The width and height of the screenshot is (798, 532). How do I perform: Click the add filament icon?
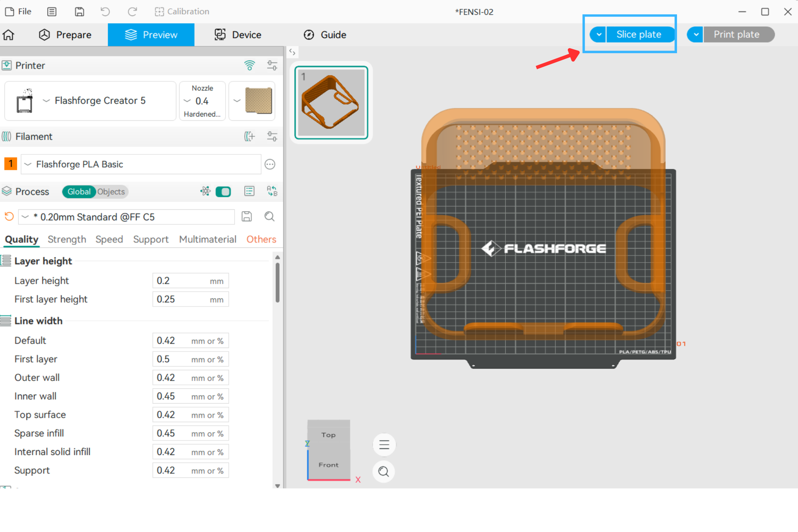tap(249, 137)
